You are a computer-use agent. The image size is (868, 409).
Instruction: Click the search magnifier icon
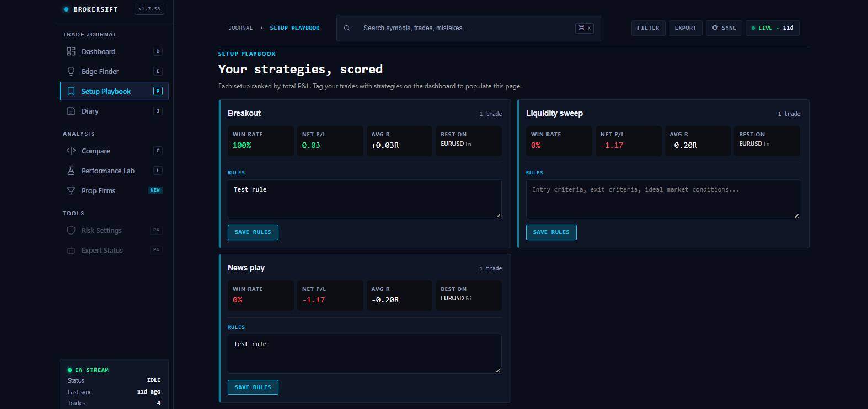point(347,28)
